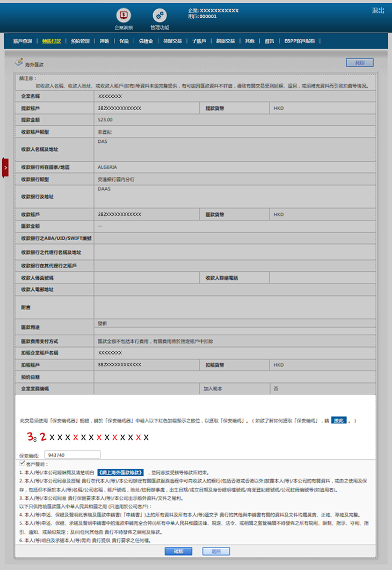Open the 子賬戶 menu
Viewport: 392px width, 570px height.
(x=199, y=41)
